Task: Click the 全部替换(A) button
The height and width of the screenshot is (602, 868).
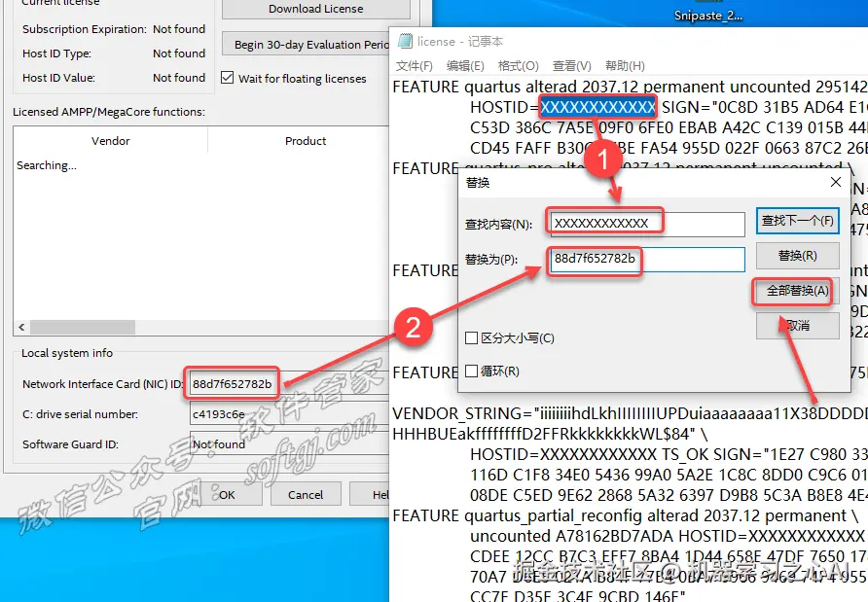Action: (798, 291)
